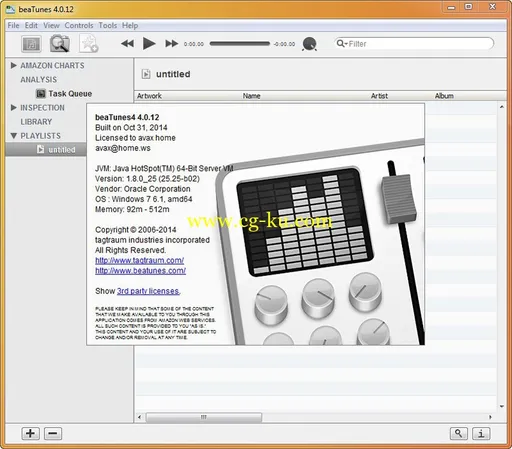
Task: Click the vertical scrollbar up arrow
Action: click(502, 107)
